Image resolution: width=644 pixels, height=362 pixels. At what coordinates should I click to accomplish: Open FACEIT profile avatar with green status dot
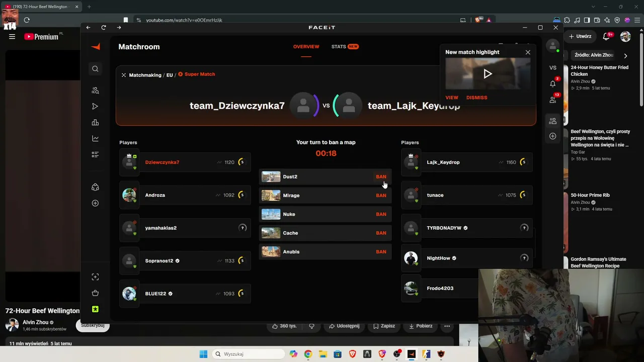pyautogui.click(x=553, y=46)
